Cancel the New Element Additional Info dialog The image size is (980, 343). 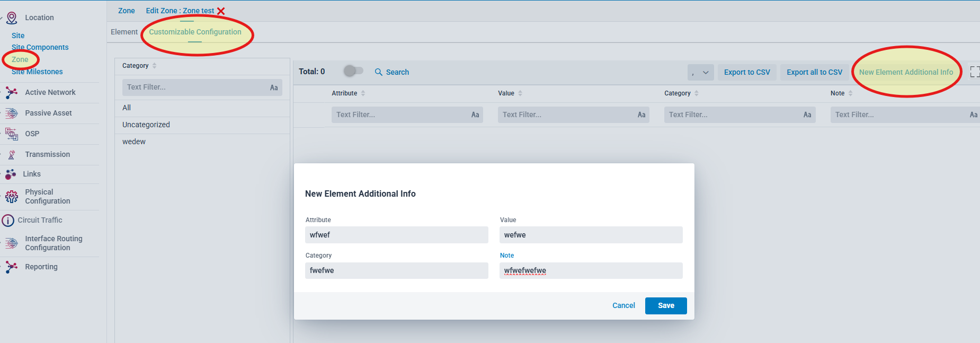(x=623, y=305)
